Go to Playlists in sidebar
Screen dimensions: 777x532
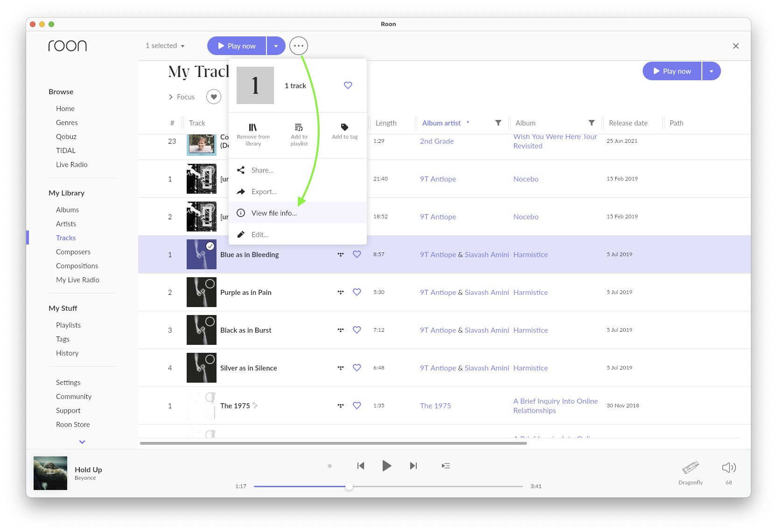click(68, 325)
